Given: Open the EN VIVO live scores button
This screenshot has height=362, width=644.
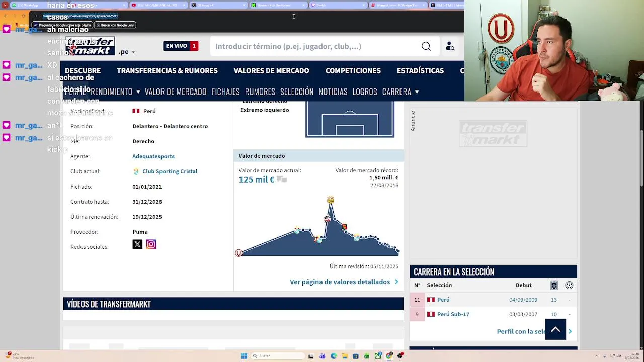Looking at the screenshot, I should 181,46.
